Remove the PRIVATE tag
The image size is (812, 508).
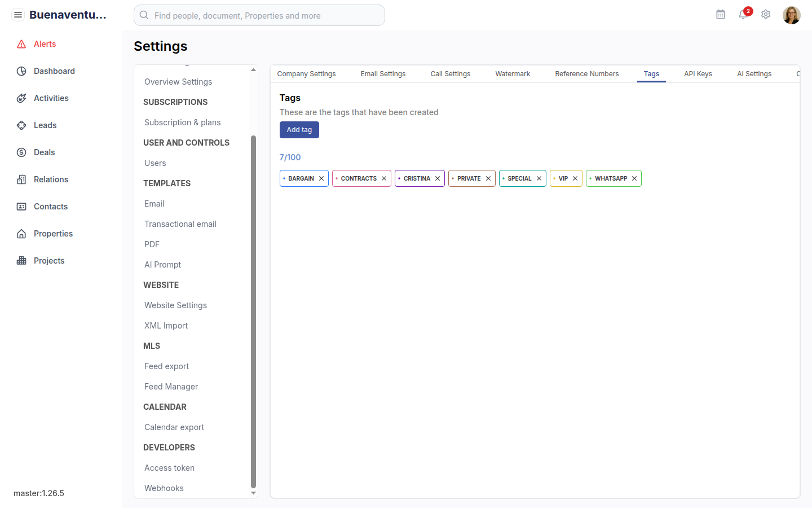coord(488,178)
